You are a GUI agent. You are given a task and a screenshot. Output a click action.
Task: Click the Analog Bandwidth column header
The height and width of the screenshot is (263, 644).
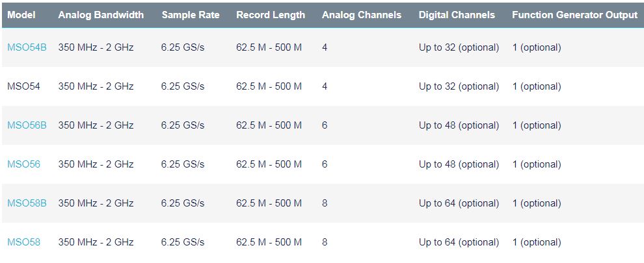[x=101, y=15]
